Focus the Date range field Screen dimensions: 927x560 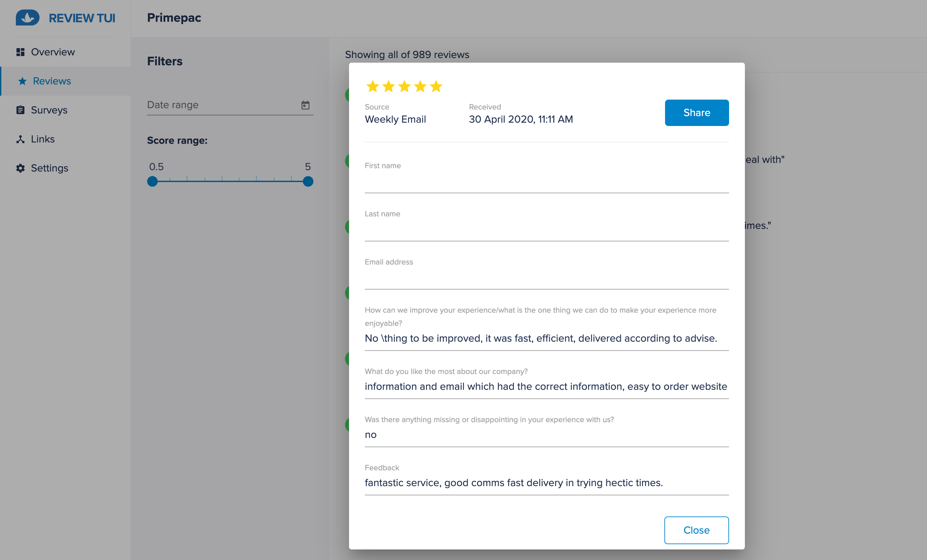230,105
